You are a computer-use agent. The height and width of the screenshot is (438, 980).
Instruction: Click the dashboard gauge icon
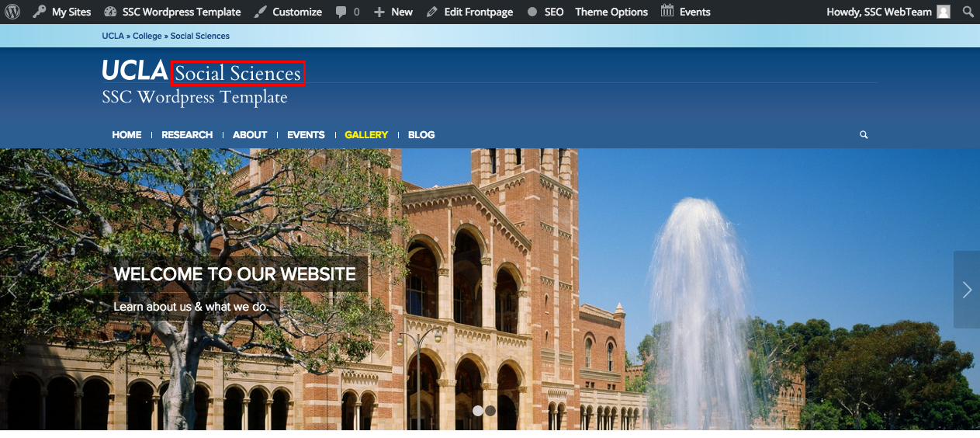[x=110, y=12]
